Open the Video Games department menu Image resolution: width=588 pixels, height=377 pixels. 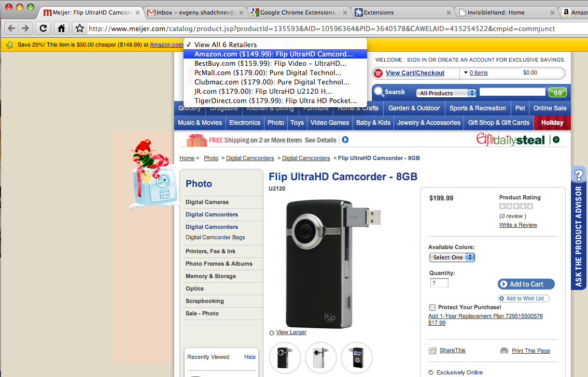point(330,122)
